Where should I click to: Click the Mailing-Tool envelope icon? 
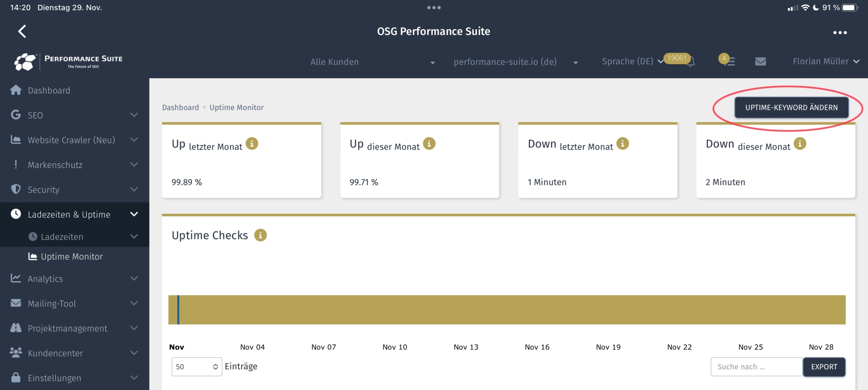click(16, 303)
